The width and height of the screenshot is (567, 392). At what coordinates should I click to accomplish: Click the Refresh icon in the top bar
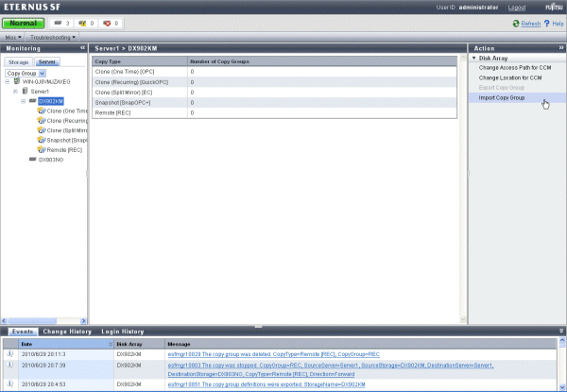pos(515,23)
